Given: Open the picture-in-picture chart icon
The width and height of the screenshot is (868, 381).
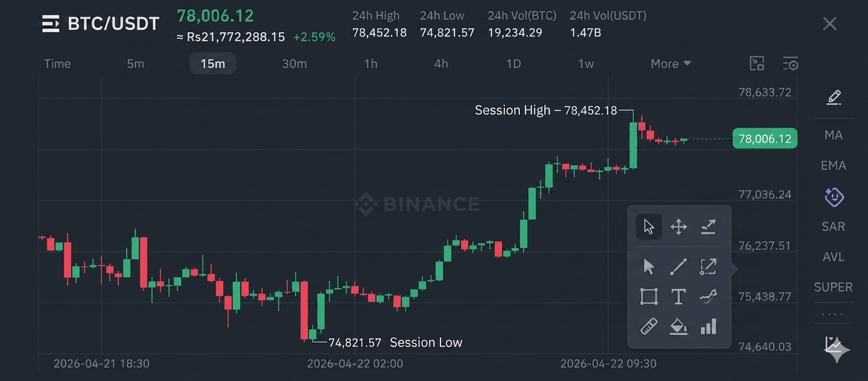Looking at the screenshot, I should tap(757, 63).
